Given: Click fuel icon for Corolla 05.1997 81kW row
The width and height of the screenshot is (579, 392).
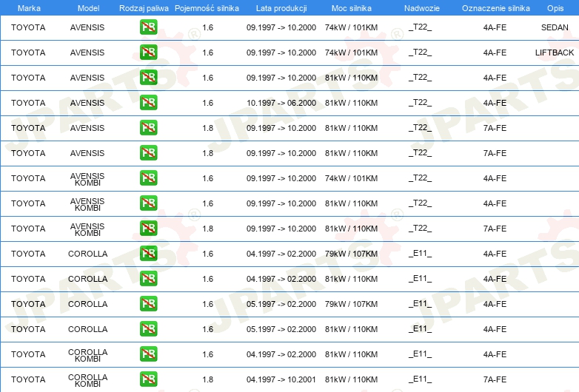Looking at the screenshot, I should tap(148, 329).
